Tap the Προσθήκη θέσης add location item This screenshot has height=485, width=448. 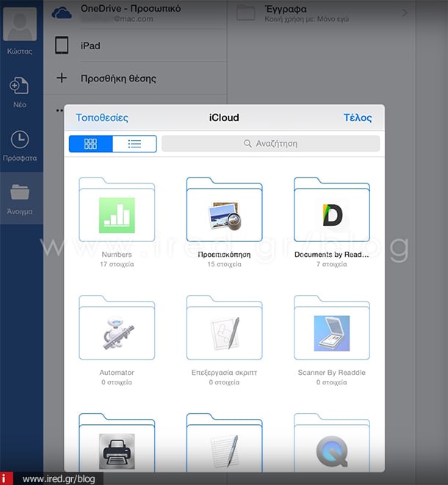pos(118,79)
